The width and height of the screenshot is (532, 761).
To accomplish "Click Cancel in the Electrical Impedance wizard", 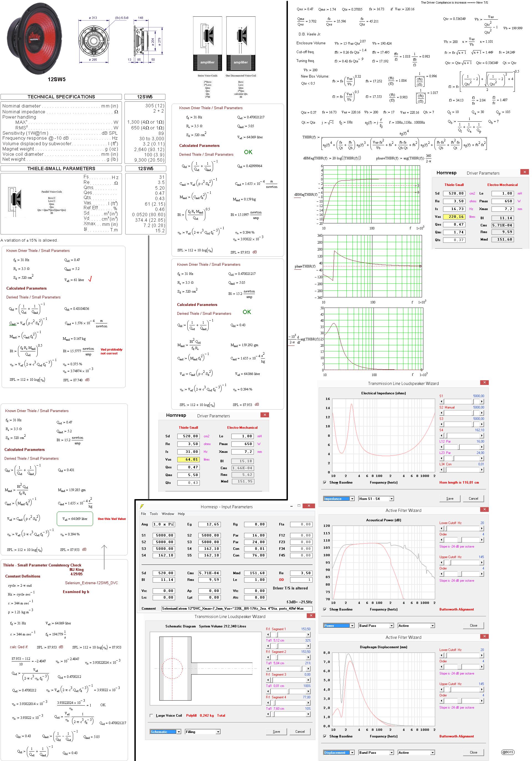I will 473,499.
